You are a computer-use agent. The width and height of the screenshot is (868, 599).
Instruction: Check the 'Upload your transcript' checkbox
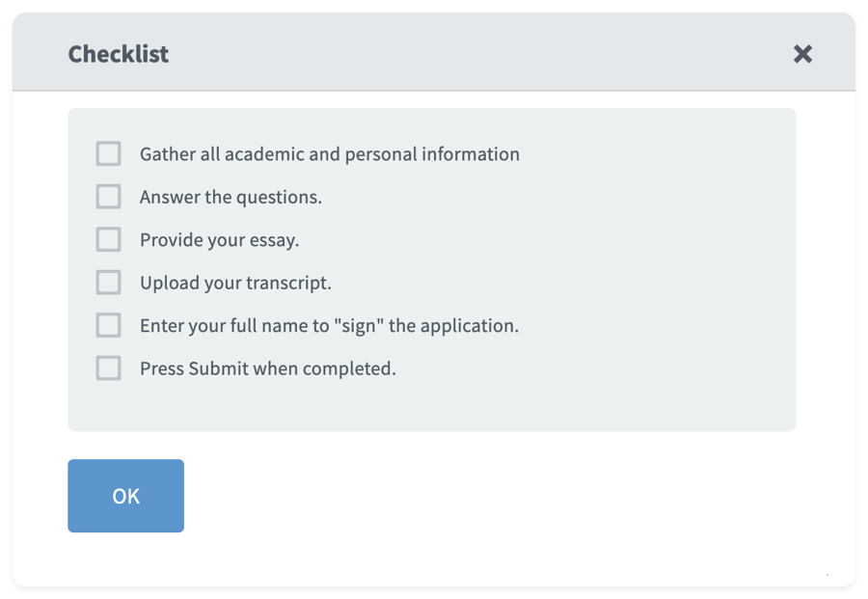point(107,282)
